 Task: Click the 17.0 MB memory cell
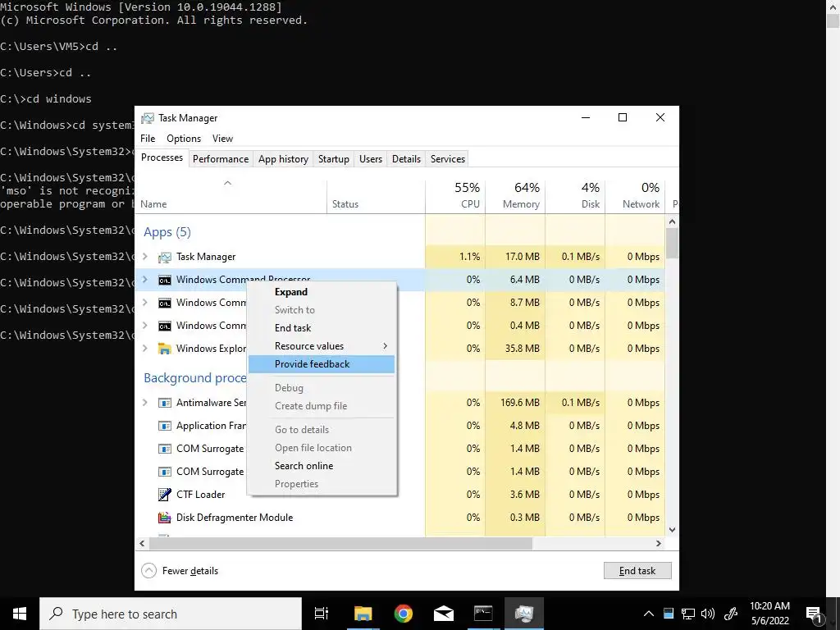(515, 257)
